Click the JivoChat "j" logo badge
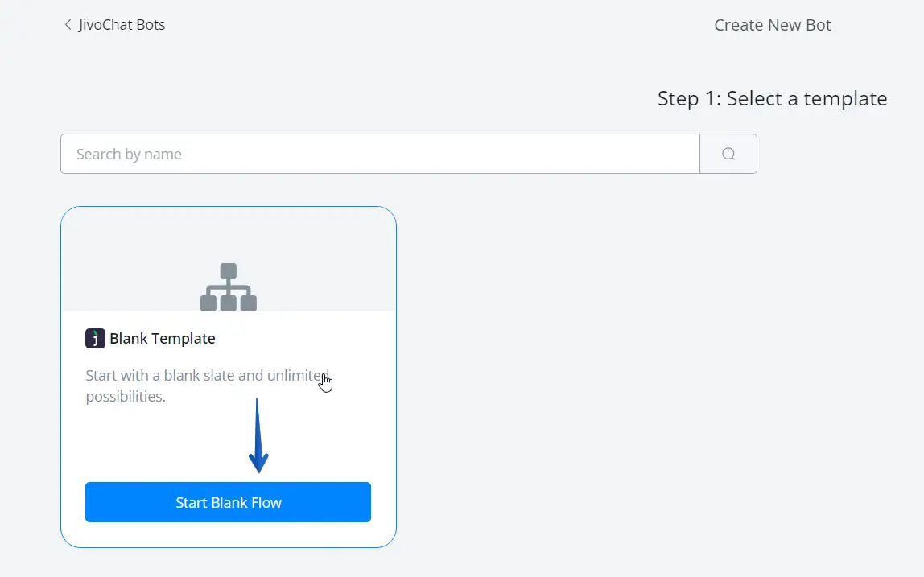Screen dimensions: 924x577 pyautogui.click(x=95, y=339)
